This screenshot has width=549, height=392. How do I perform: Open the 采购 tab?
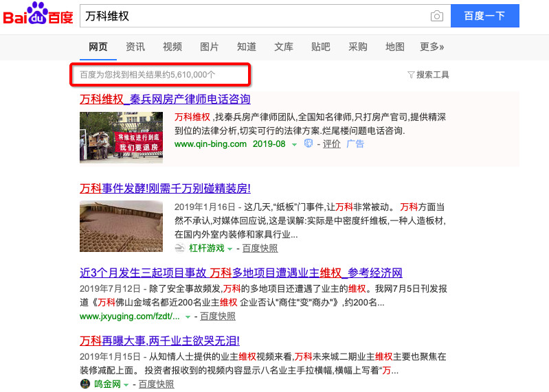pyautogui.click(x=358, y=47)
